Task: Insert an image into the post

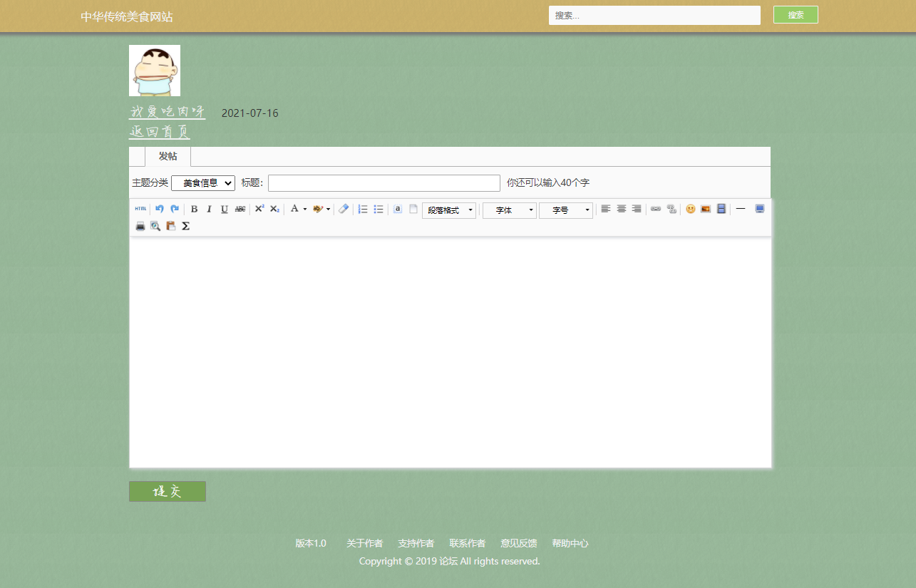Action: [706, 209]
